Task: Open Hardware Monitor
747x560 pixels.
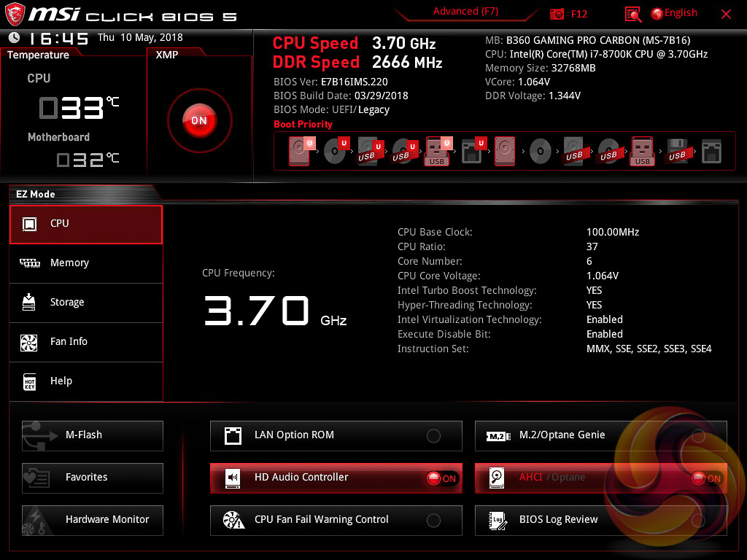Action: (93, 520)
